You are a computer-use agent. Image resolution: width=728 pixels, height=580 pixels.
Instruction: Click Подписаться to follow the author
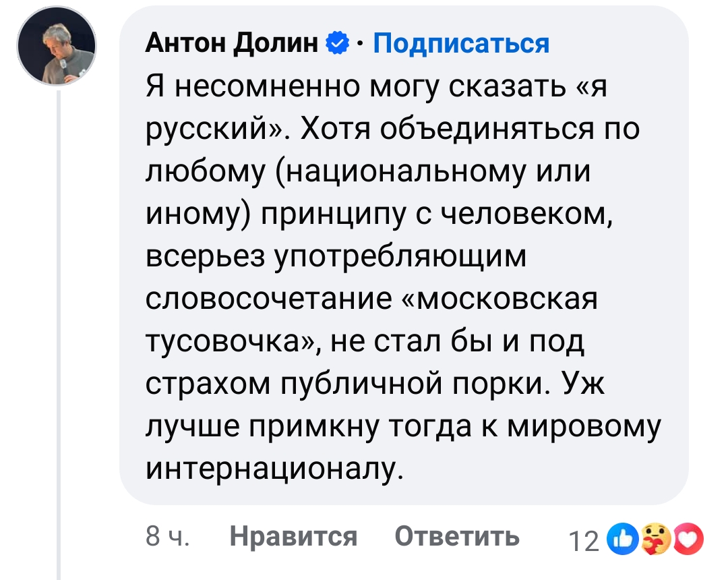461,44
